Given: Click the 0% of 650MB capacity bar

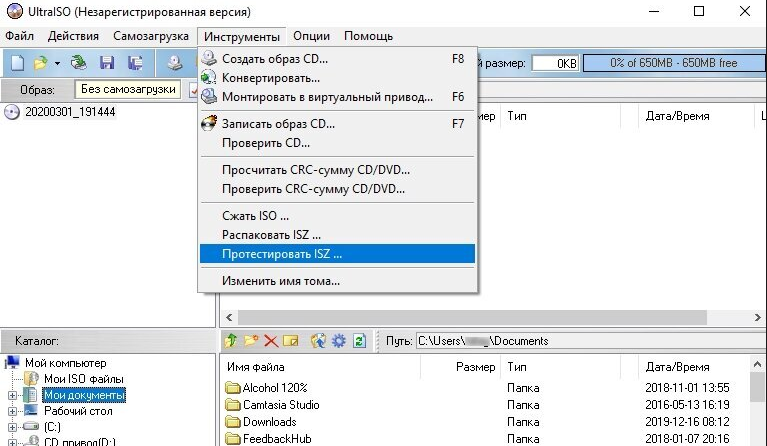Looking at the screenshot, I should [673, 63].
